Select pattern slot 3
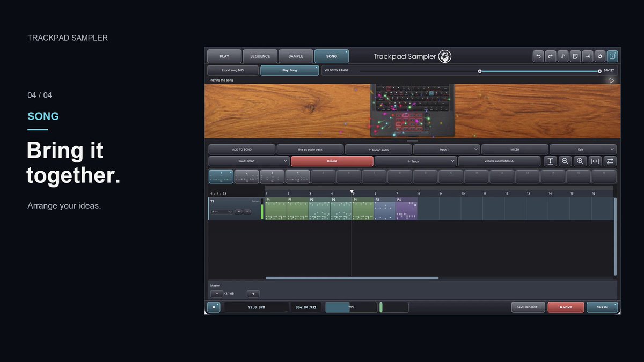The height and width of the screenshot is (362, 644). click(x=272, y=176)
